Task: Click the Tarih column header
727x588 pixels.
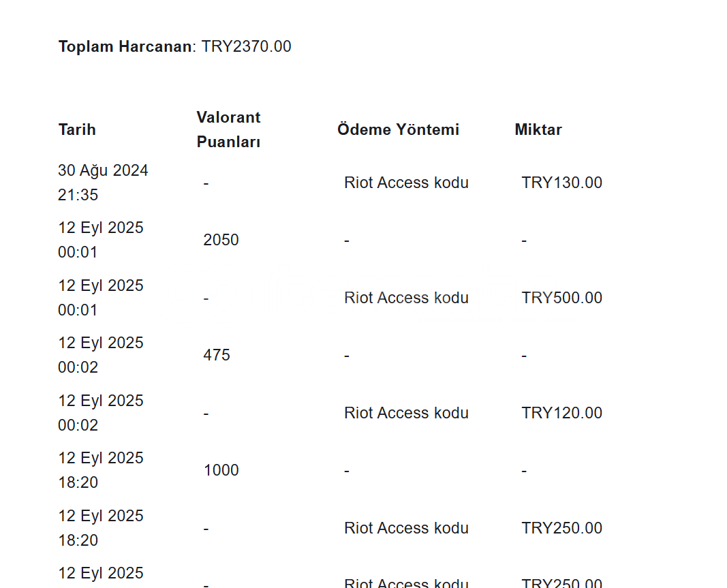Action: (x=77, y=129)
